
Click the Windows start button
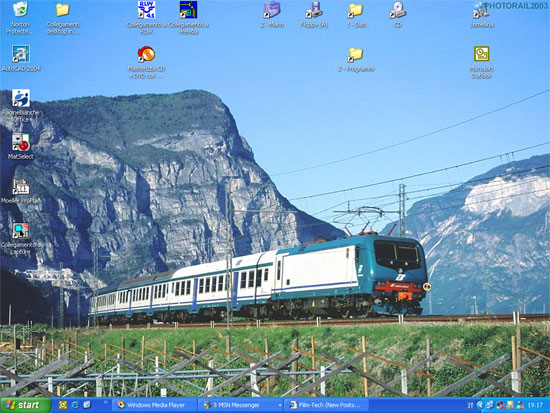tap(26, 405)
